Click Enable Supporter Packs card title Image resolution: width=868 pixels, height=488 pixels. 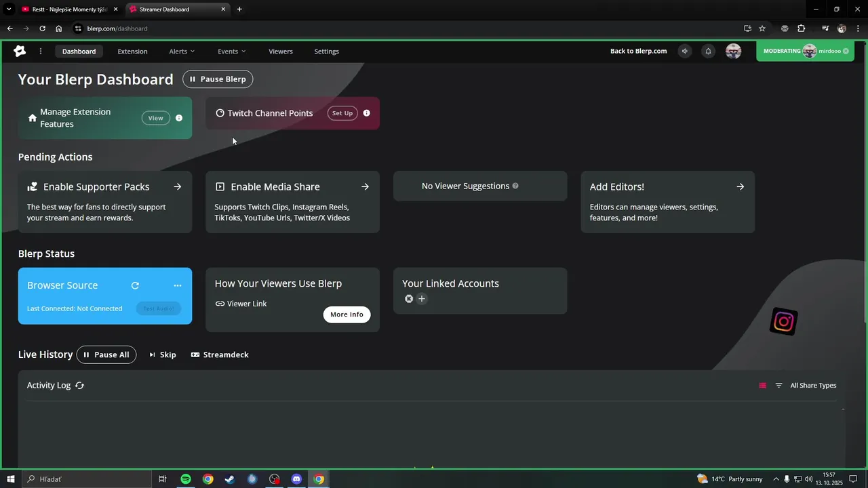pyautogui.click(x=96, y=186)
